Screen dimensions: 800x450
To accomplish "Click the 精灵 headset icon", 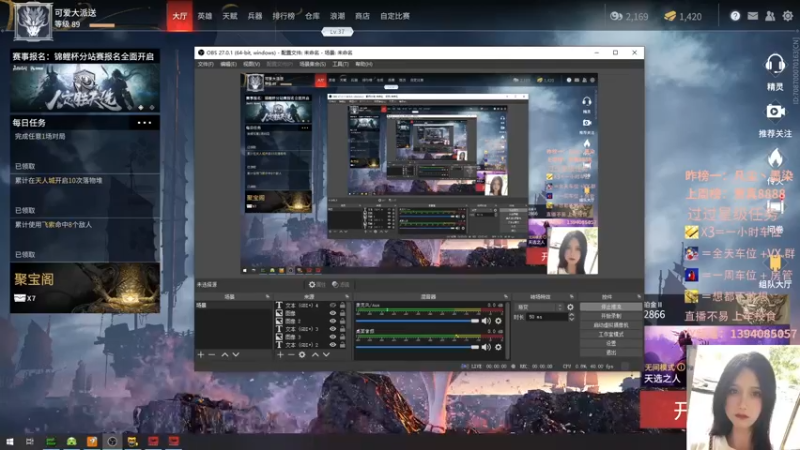I will tap(775, 65).
